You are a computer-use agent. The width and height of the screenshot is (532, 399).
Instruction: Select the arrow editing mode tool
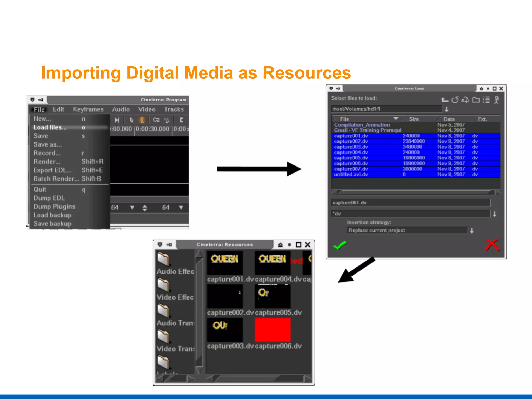click(131, 120)
